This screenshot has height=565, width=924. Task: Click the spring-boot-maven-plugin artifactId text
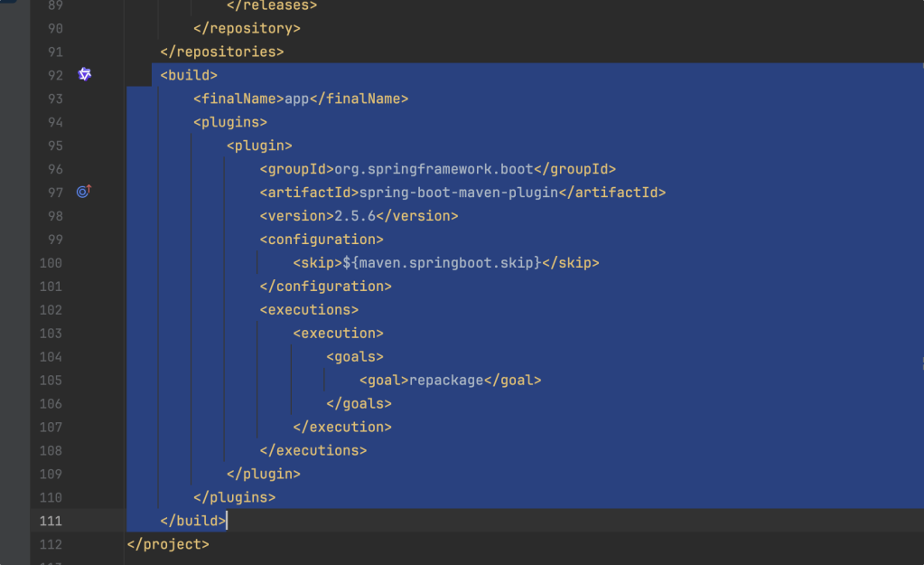459,193
